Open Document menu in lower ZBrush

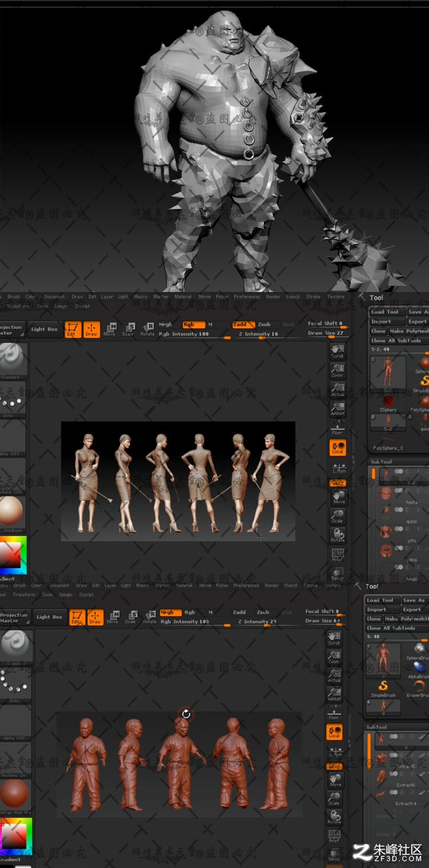click(59, 585)
